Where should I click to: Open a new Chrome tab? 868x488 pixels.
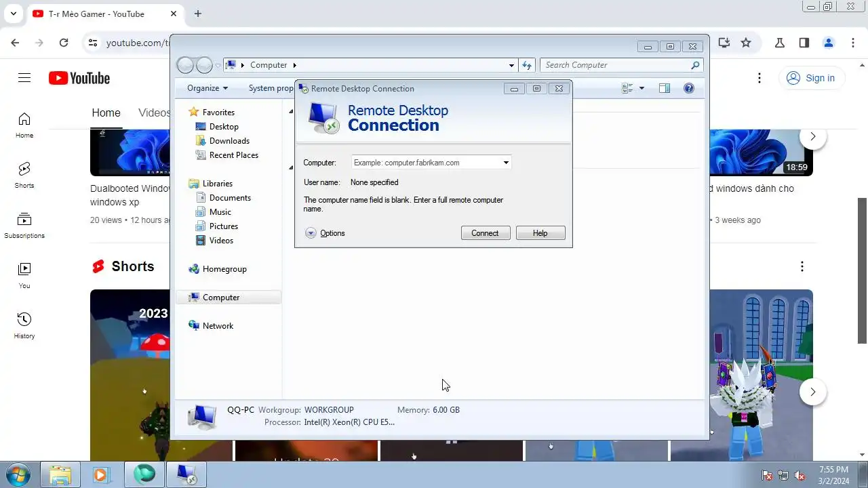point(198,14)
